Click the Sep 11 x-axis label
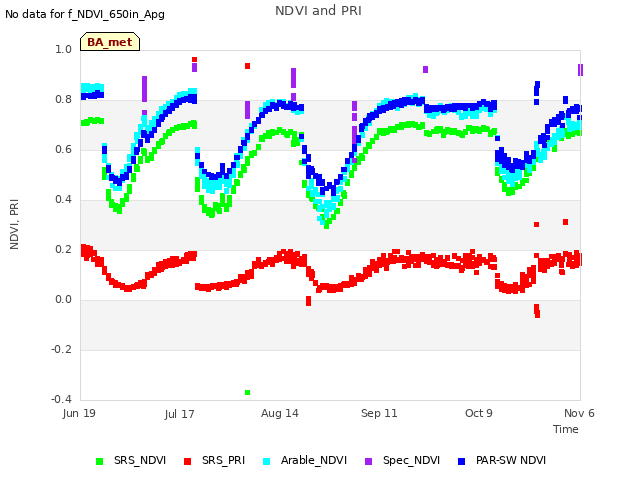Viewport: 640px width, 480px height. 379,413
